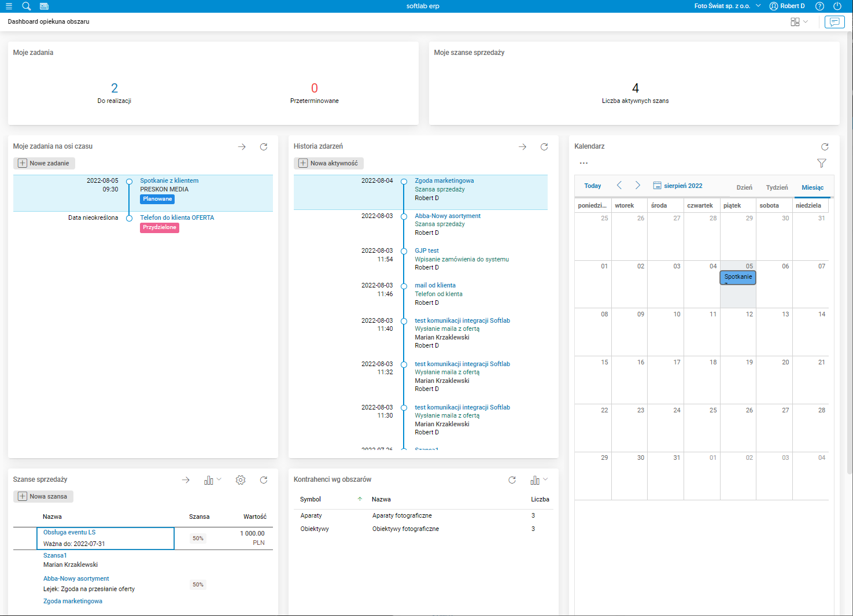
Task: Sort contractors by Liczba column
Action: click(x=540, y=499)
